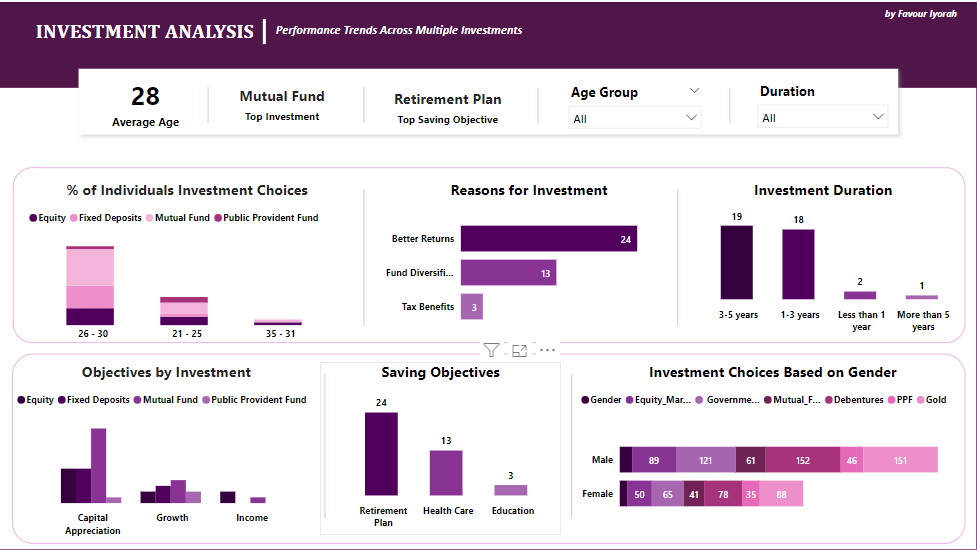This screenshot has height=550, width=977.
Task: Click the chevron beside the Age Group title
Action: 695,91
